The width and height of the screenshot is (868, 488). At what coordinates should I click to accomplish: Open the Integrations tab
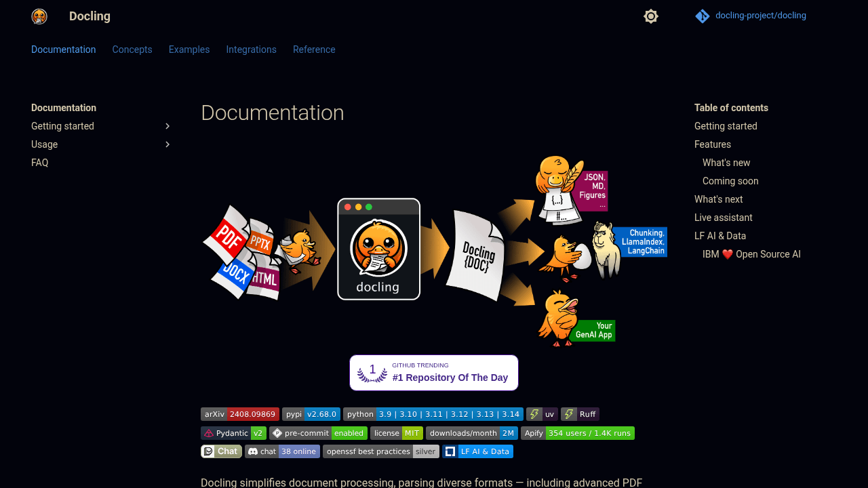(x=251, y=49)
